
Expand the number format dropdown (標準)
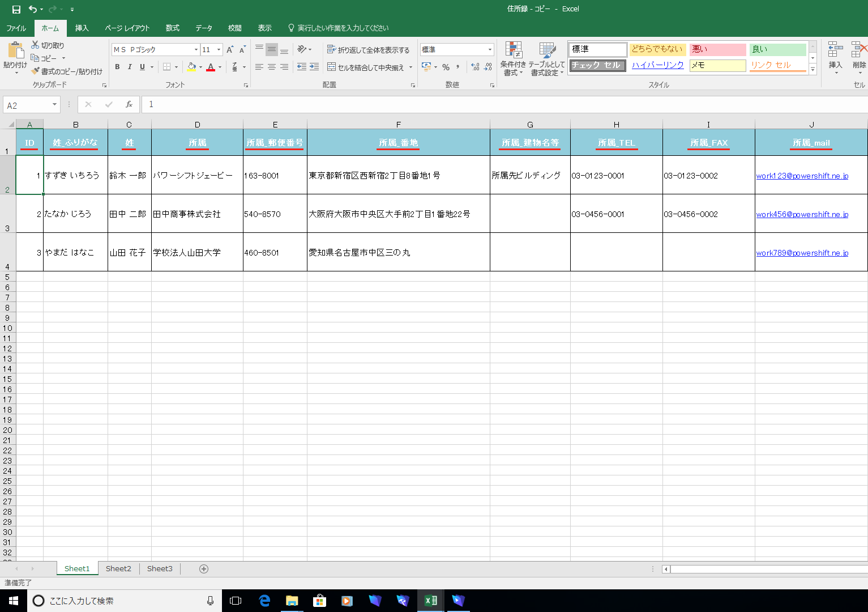pos(490,50)
